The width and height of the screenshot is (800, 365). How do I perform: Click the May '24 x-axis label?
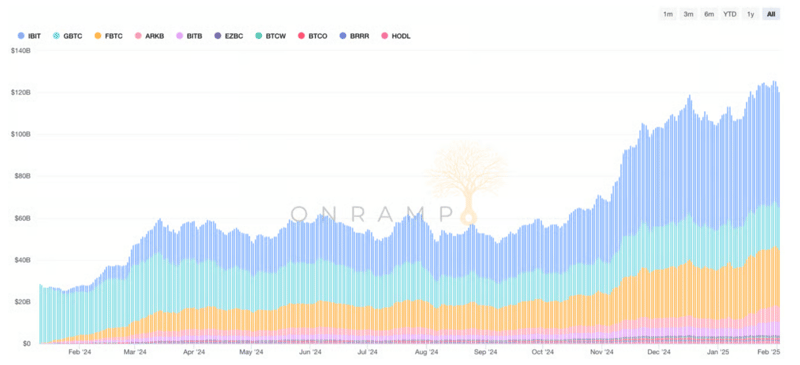(251, 352)
